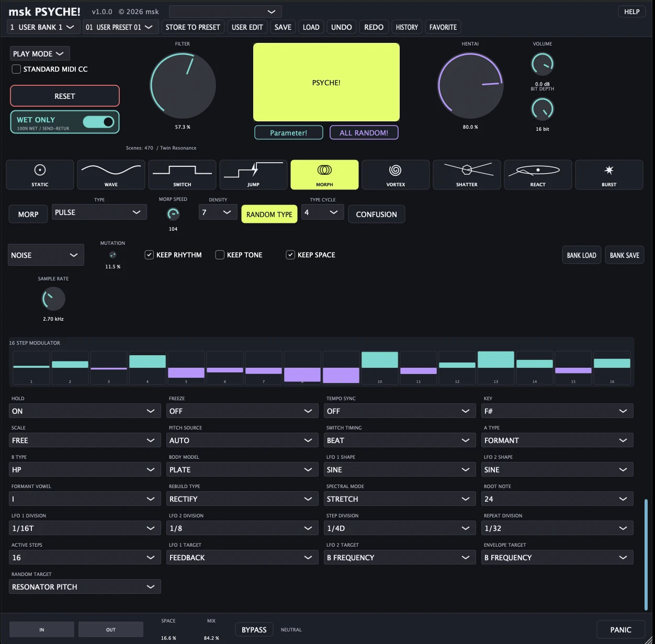Viewport: 655px width, 644px height.
Task: Click the BANK SAVE button
Action: pyautogui.click(x=625, y=255)
